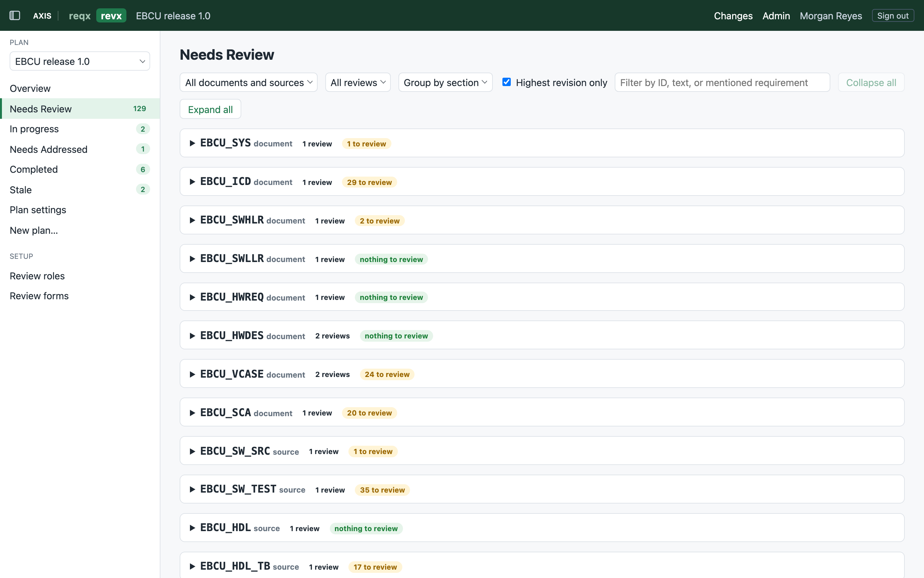The height and width of the screenshot is (578, 924).
Task: Create a New plan from sidebar
Action: [x=80, y=230]
